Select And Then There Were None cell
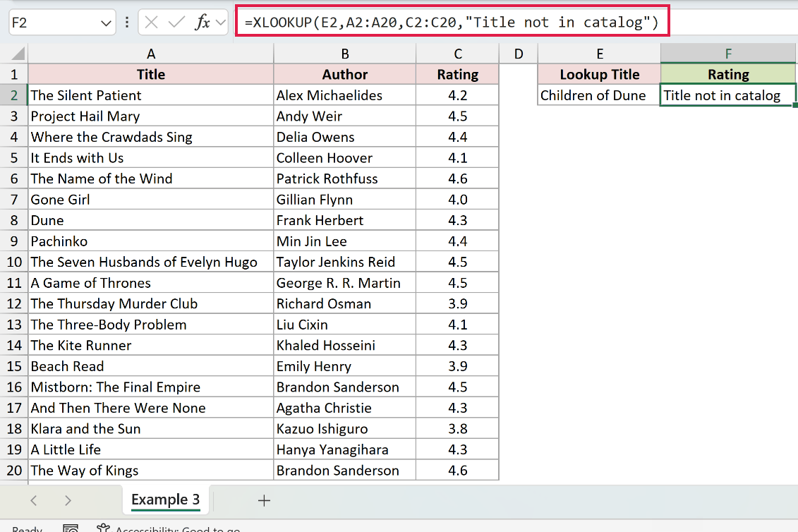This screenshot has height=532, width=798. 151,408
